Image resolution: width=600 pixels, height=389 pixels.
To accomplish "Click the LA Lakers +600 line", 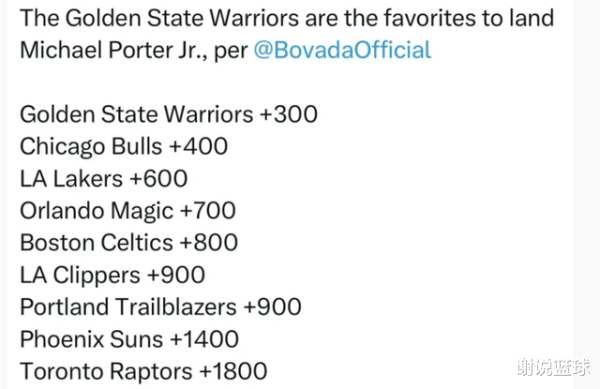I will point(104,179).
